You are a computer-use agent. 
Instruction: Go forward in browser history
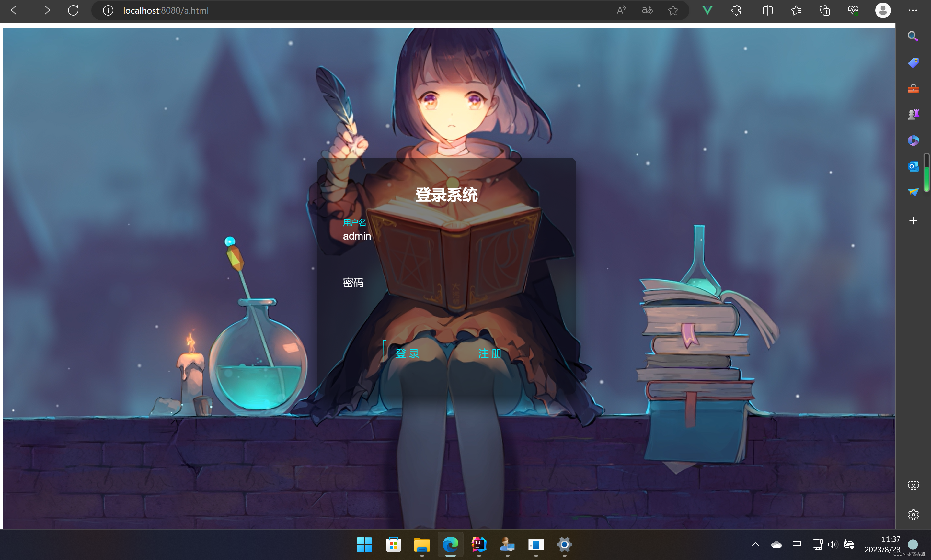point(45,10)
